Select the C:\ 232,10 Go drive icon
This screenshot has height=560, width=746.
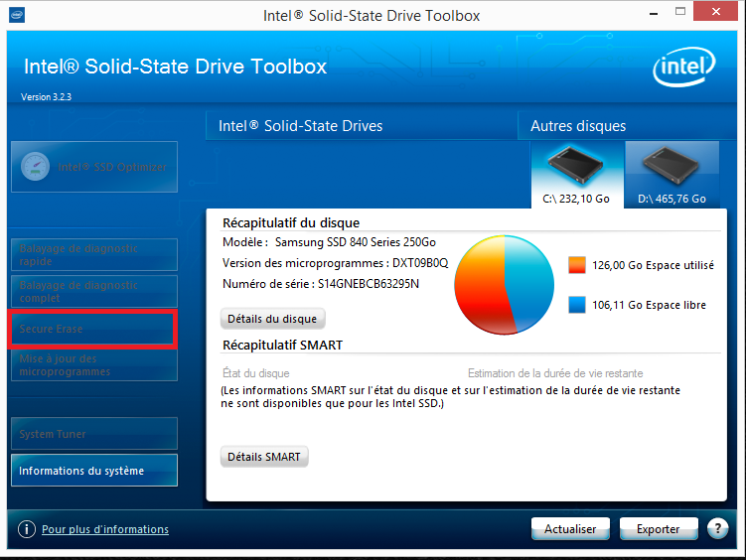point(577,175)
